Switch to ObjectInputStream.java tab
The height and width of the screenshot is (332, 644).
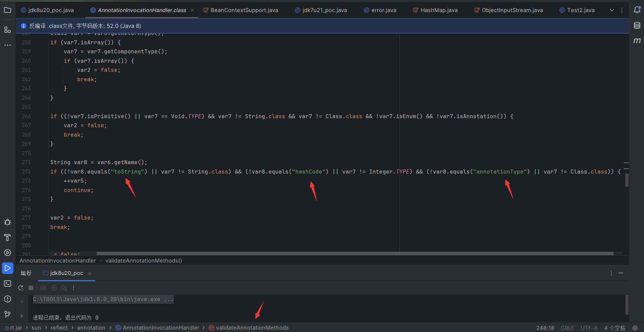pyautogui.click(x=509, y=10)
